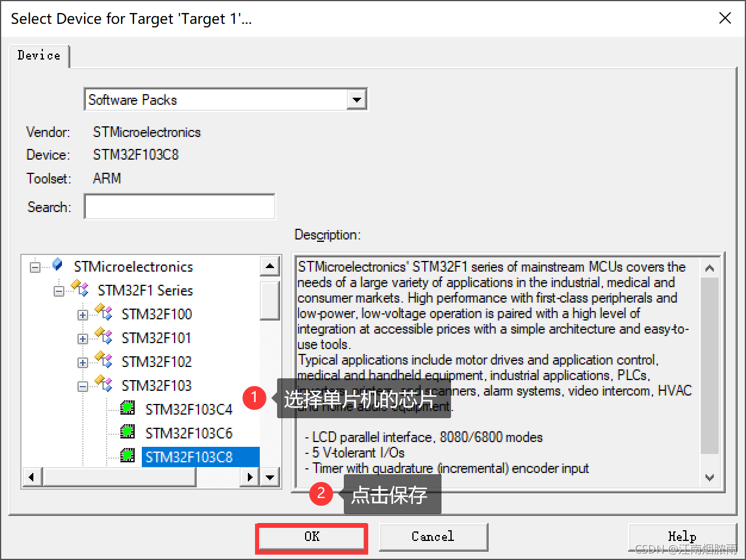Expand the STM32F102 node
This screenshot has width=746, height=560.
coord(83,363)
